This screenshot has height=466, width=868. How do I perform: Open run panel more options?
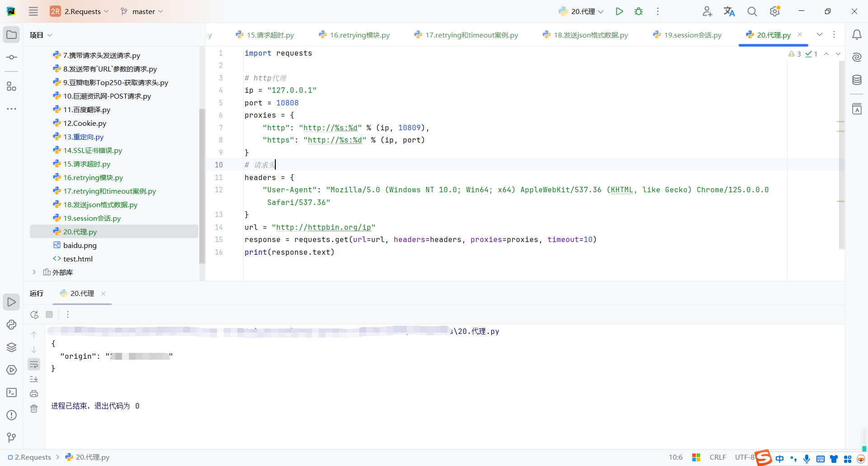coord(68,314)
